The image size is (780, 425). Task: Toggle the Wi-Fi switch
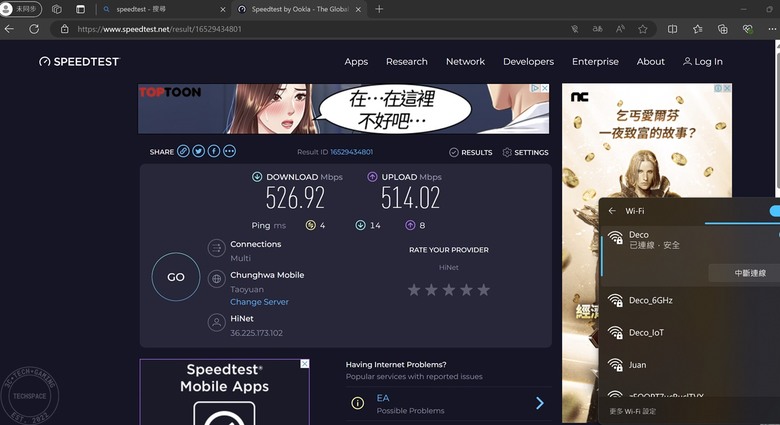[774, 211]
